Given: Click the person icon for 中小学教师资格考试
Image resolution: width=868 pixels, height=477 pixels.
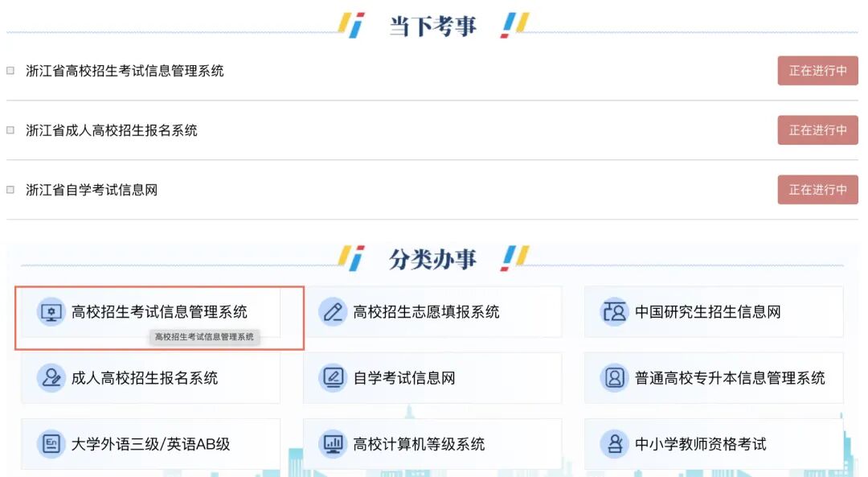Looking at the screenshot, I should click(614, 444).
